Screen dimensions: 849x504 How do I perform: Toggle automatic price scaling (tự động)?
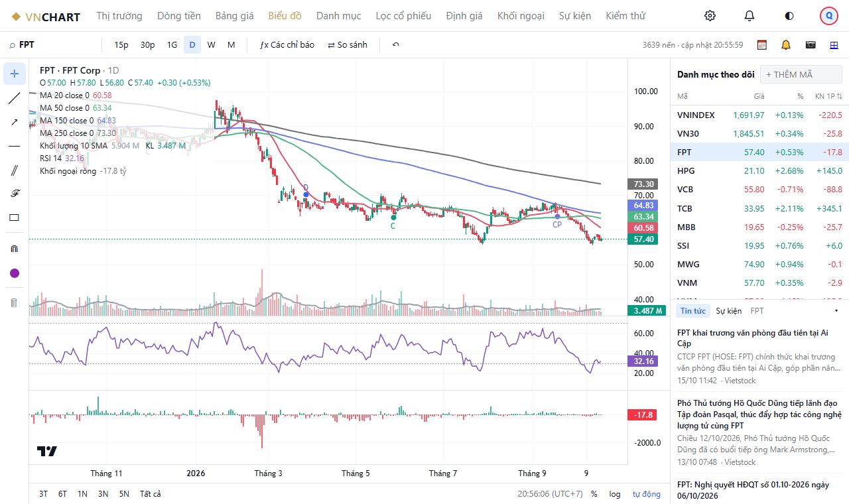coord(647,494)
